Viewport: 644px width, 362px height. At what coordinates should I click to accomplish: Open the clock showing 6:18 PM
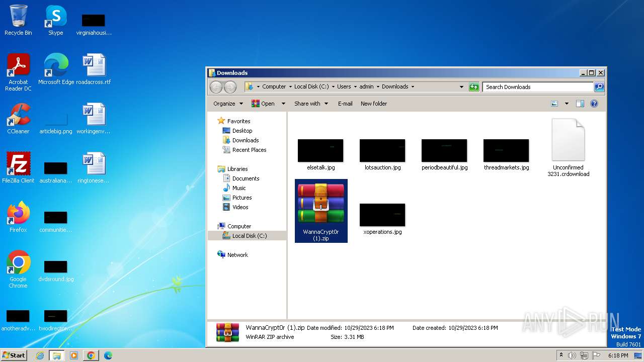[618, 355]
